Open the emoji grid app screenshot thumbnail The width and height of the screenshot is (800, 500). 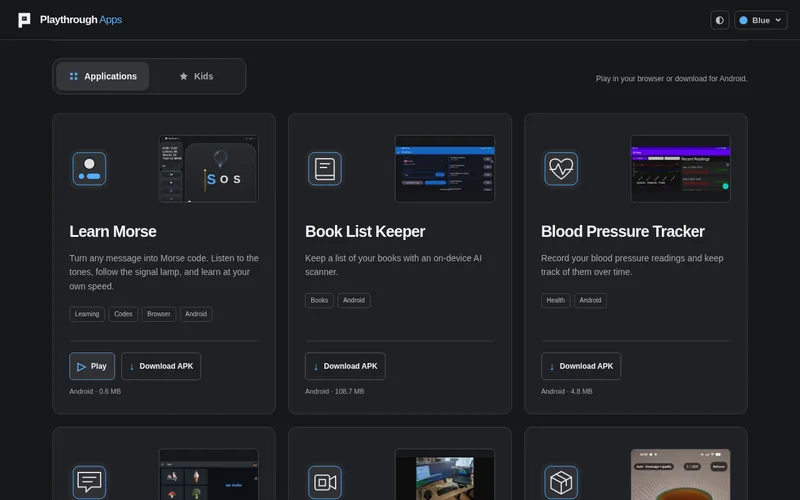pos(208,474)
